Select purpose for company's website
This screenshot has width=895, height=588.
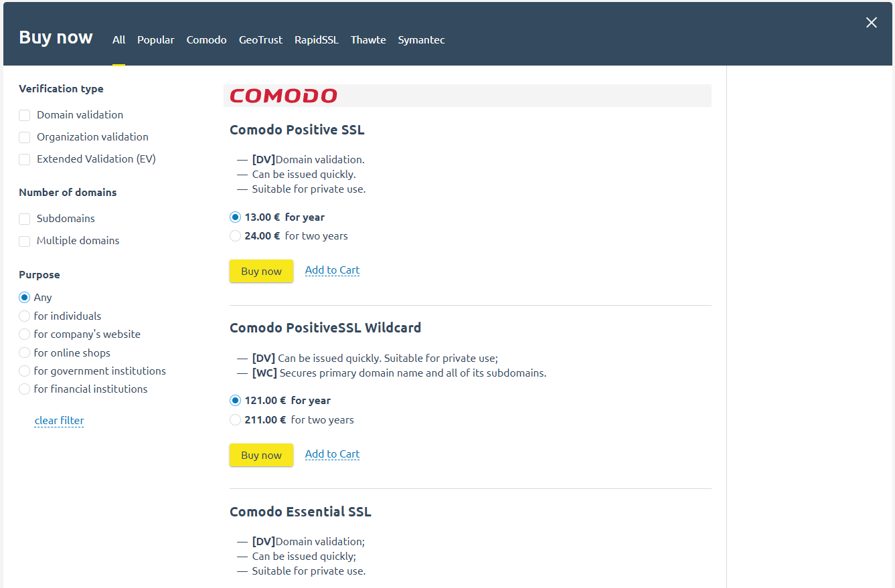25,334
